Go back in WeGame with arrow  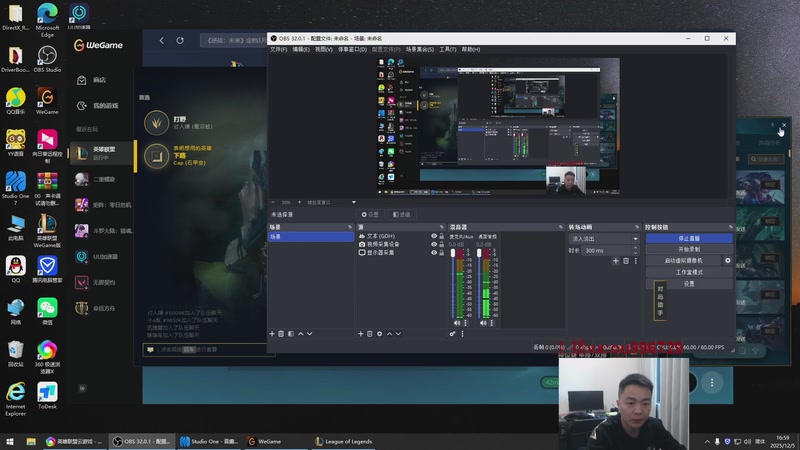click(x=162, y=40)
